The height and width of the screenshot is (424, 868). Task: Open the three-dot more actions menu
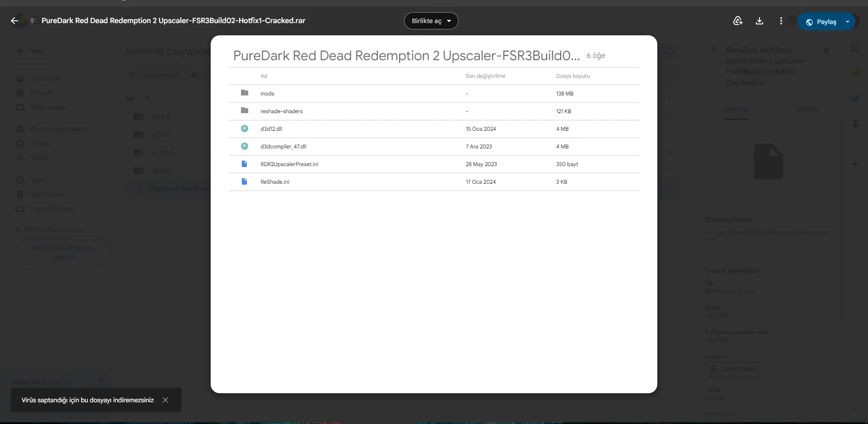[781, 21]
